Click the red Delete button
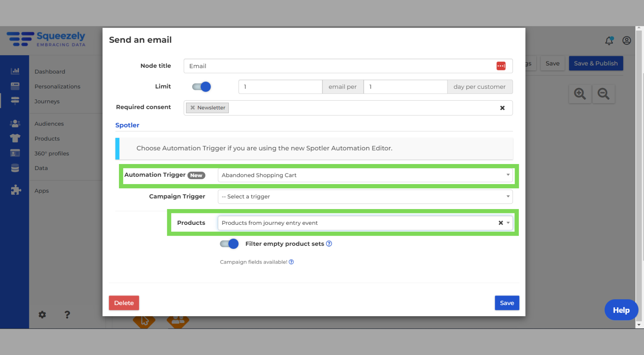644x355 pixels. coord(124,303)
